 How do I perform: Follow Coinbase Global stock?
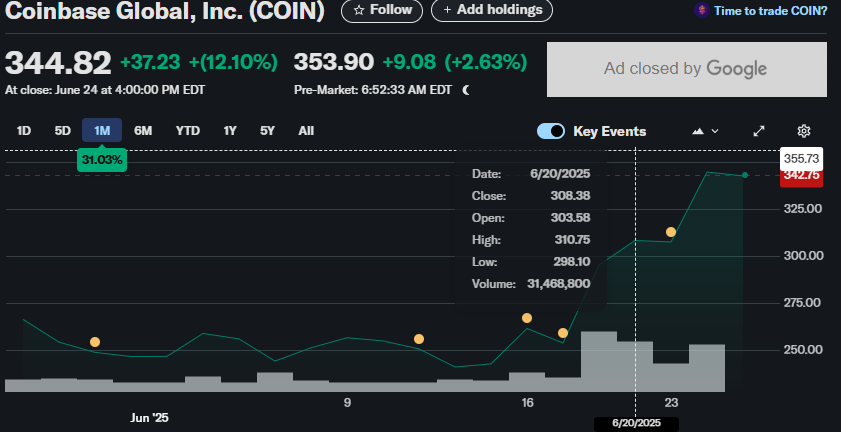382,10
